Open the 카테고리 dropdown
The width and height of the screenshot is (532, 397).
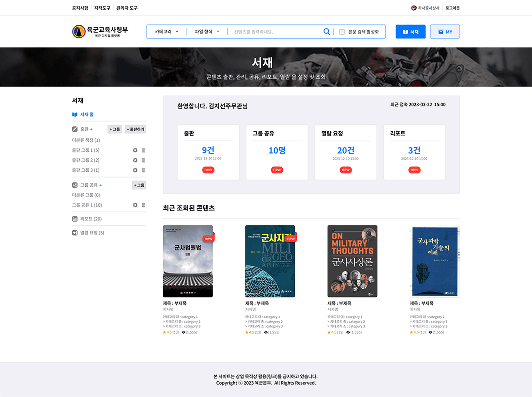pyautogui.click(x=167, y=32)
